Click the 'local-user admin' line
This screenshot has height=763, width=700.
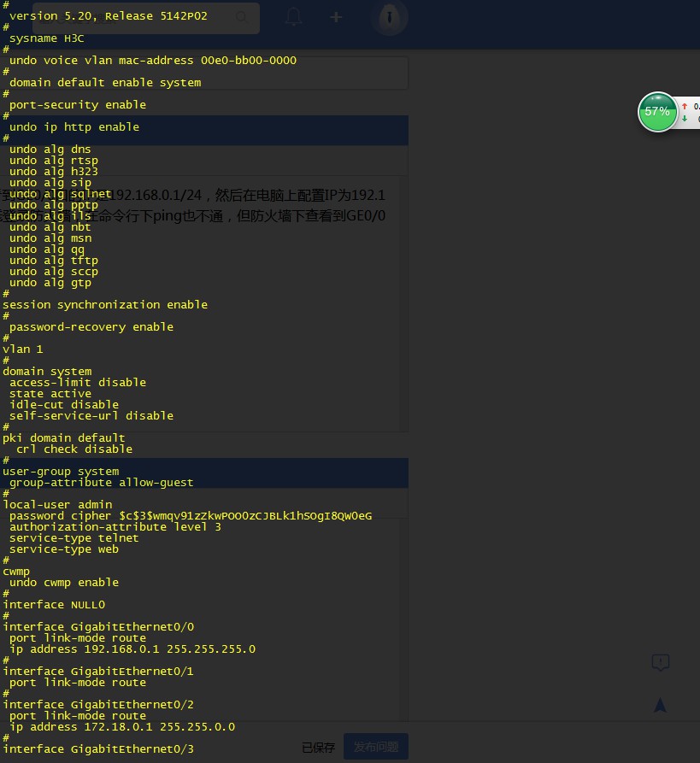pyautogui.click(x=57, y=505)
